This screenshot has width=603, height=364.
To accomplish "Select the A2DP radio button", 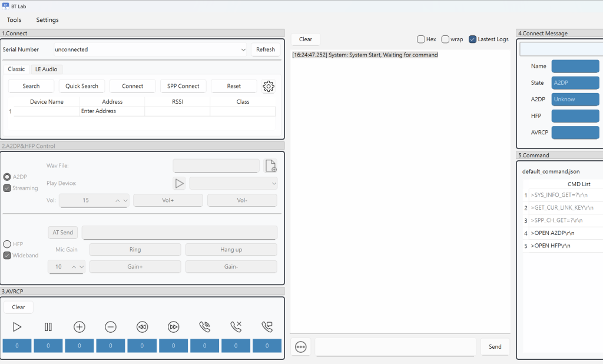I will (8, 177).
